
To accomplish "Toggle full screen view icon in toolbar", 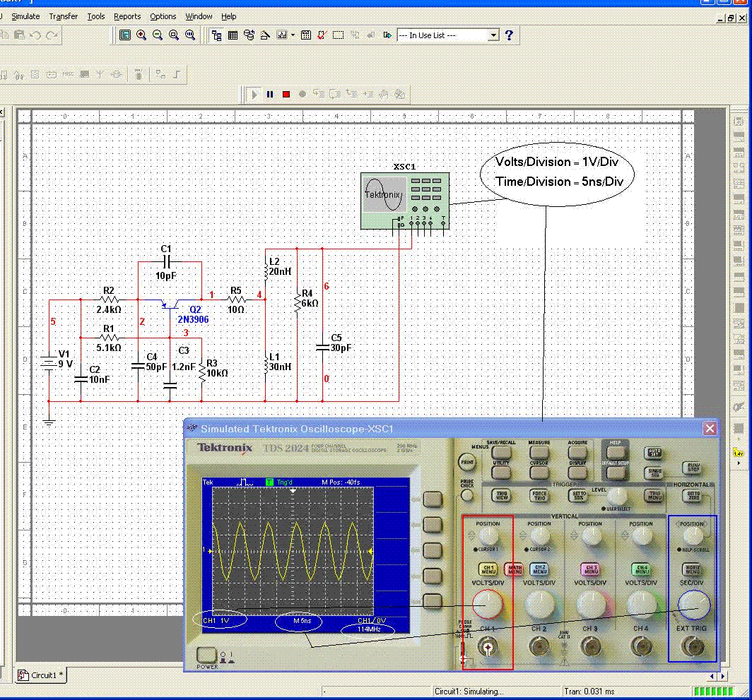I will click(x=124, y=35).
